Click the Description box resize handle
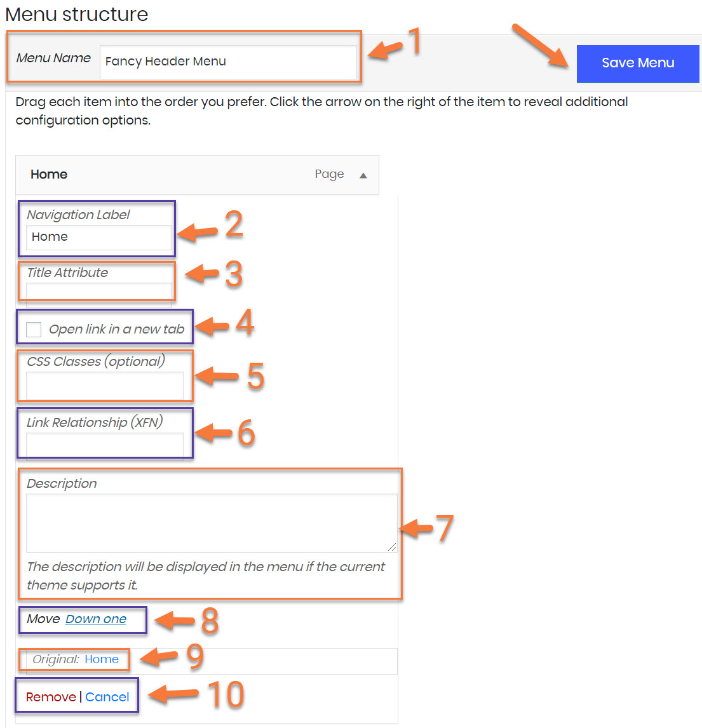This screenshot has height=728, width=702. [392, 547]
